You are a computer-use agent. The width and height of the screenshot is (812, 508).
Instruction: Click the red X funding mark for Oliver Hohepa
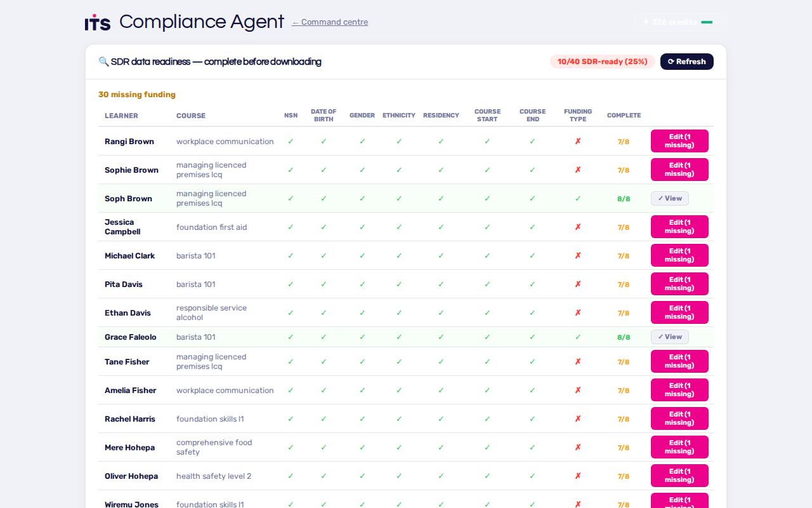[x=578, y=476]
